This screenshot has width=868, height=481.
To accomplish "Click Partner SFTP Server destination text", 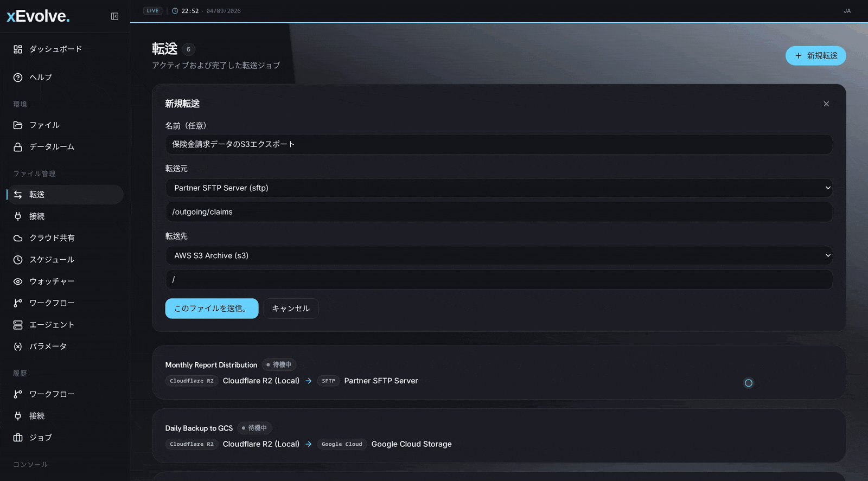I will 381,381.
